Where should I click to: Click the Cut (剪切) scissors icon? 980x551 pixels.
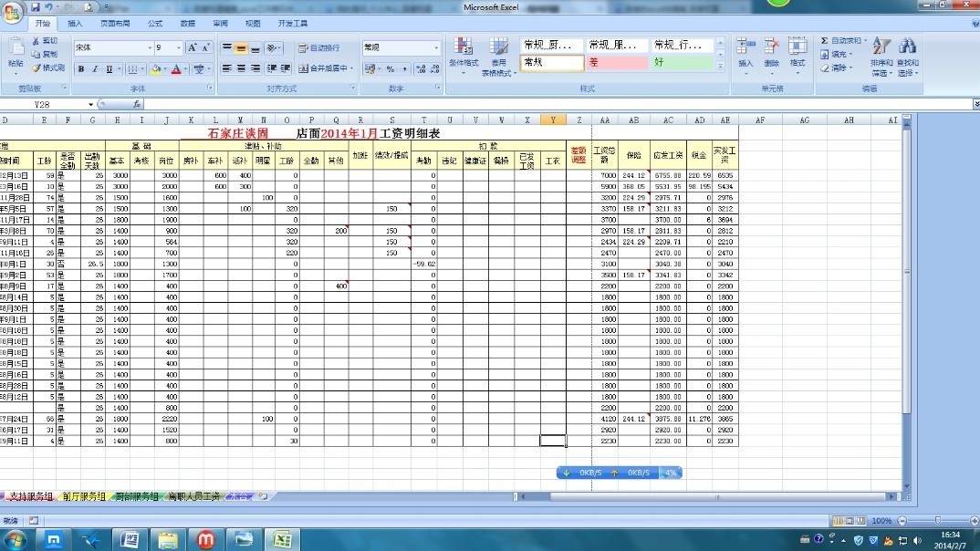(36, 41)
